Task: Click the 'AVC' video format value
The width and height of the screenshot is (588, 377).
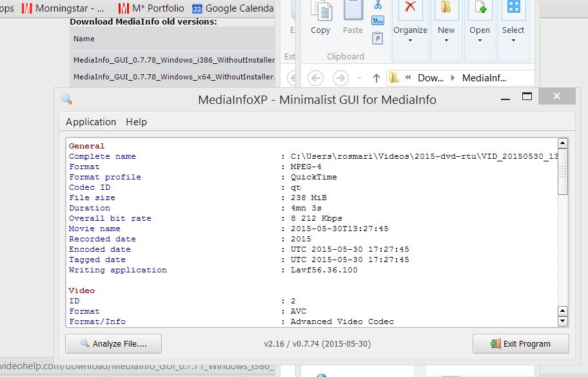Action: [x=299, y=311]
